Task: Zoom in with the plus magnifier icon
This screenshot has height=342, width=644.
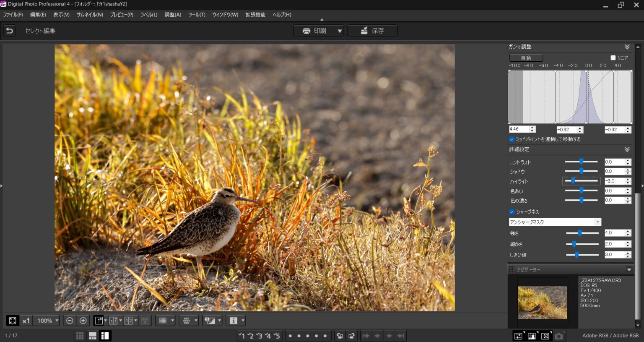Action: click(83, 321)
